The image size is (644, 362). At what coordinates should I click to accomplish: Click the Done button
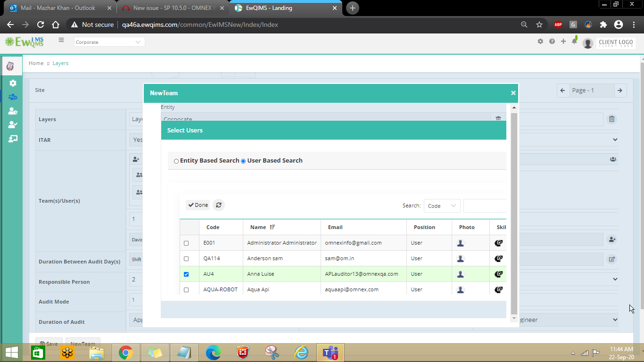point(198,205)
